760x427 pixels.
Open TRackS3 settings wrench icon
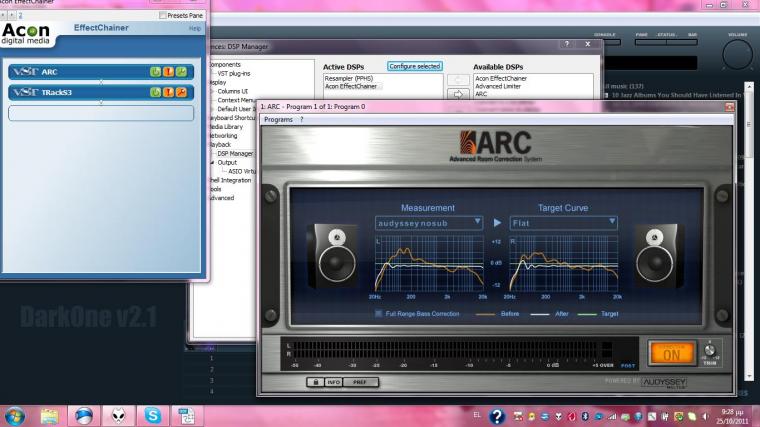(x=181, y=92)
